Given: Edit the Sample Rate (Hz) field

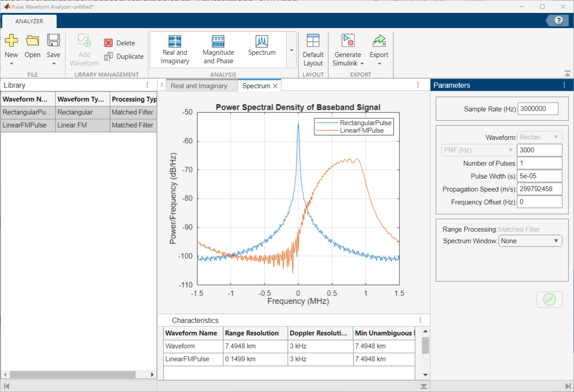Looking at the screenshot, I should [538, 109].
